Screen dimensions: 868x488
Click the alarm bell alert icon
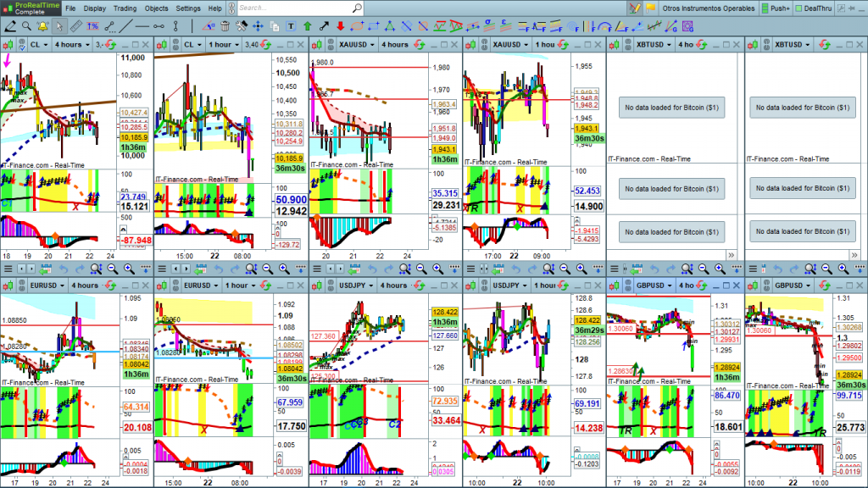(x=42, y=25)
